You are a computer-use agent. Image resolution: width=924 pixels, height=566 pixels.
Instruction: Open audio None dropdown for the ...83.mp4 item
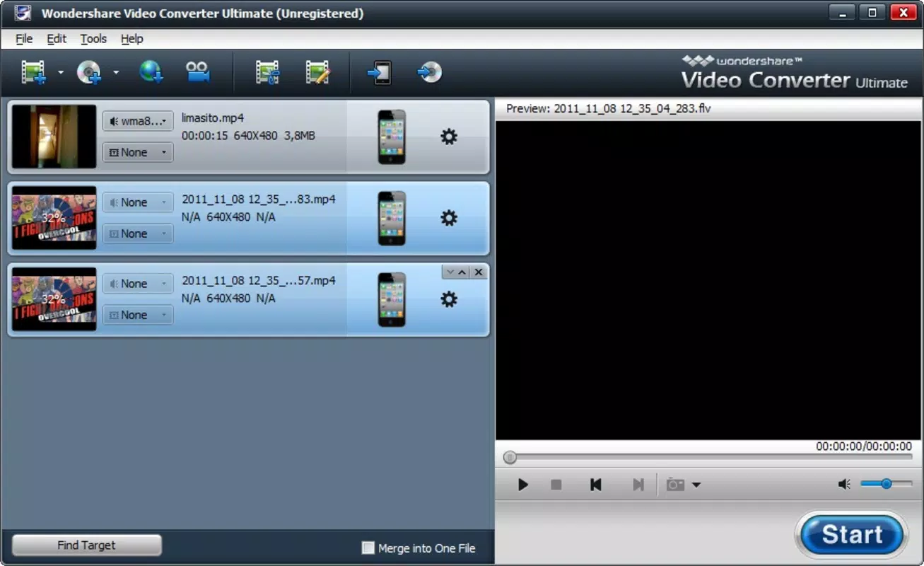tap(138, 202)
